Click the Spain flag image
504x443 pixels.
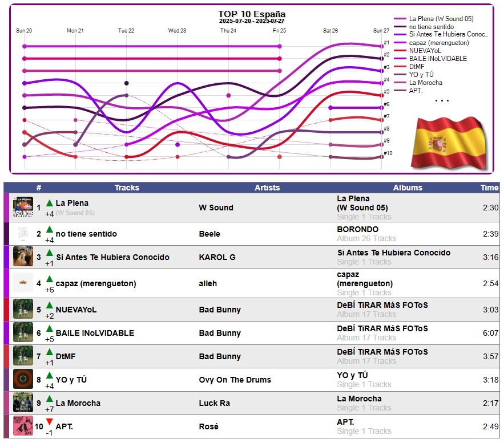(449, 143)
